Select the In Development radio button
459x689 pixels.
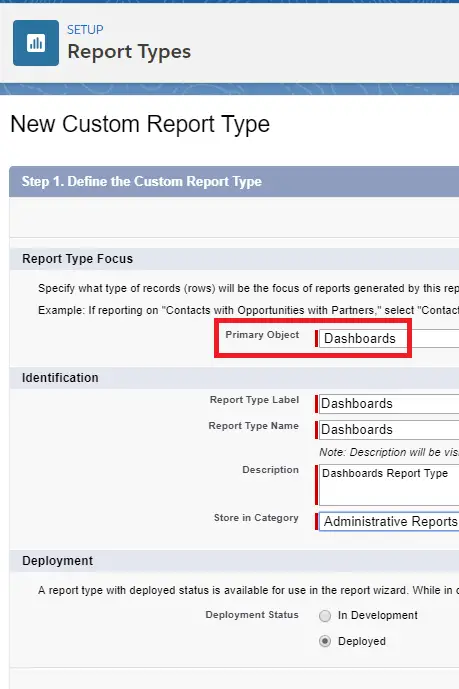click(x=325, y=616)
